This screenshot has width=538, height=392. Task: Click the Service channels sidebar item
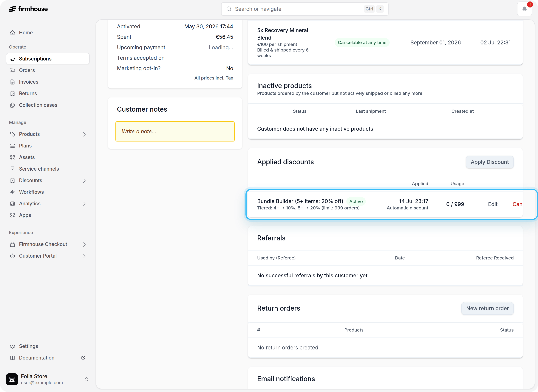pos(48,169)
